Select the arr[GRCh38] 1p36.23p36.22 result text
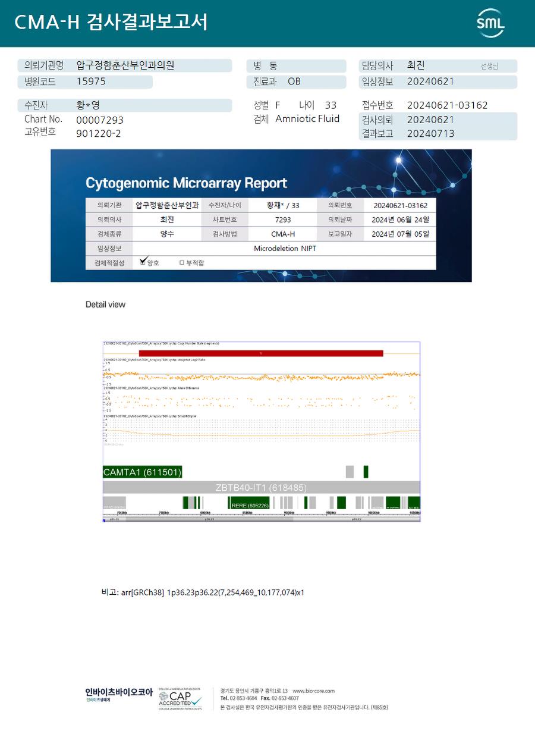Screen dimensions: 535x756 pyautogui.click(x=213, y=592)
